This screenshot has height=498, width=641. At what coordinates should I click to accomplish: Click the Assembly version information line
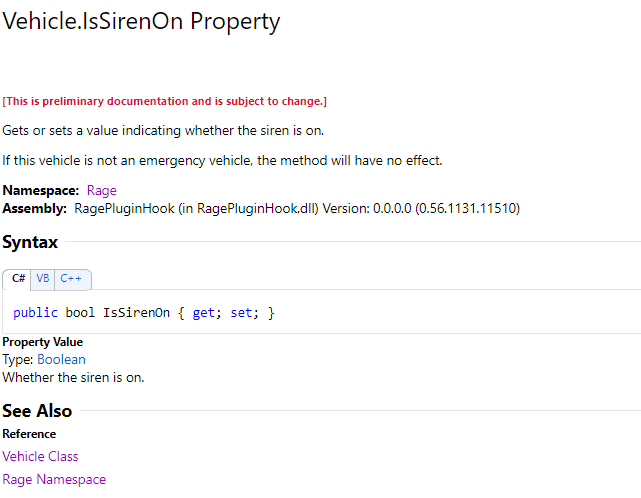click(261, 208)
